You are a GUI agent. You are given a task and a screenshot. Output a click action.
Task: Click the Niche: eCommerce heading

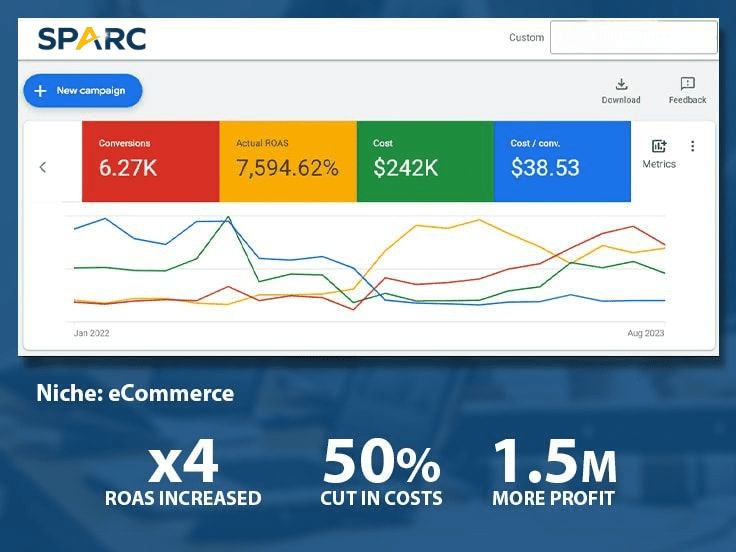135,393
